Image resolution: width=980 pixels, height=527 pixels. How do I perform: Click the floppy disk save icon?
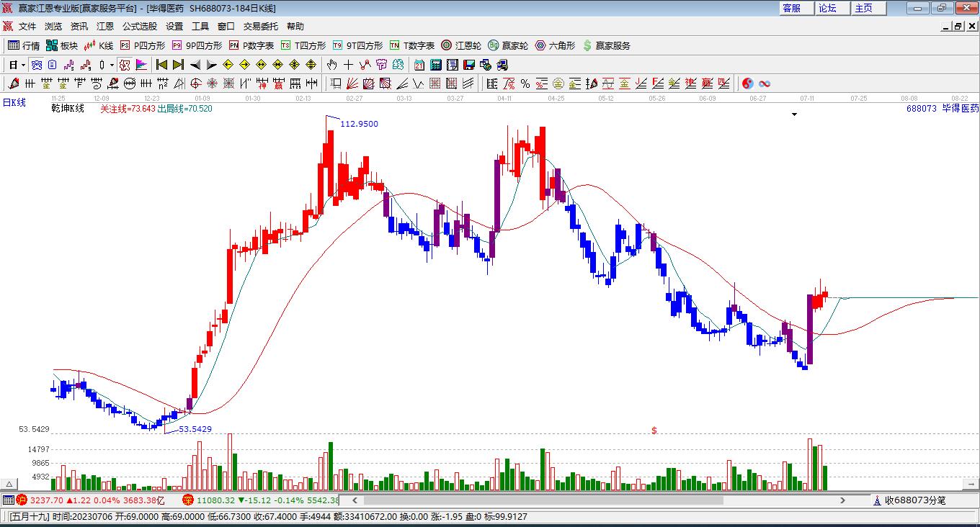tap(469, 65)
